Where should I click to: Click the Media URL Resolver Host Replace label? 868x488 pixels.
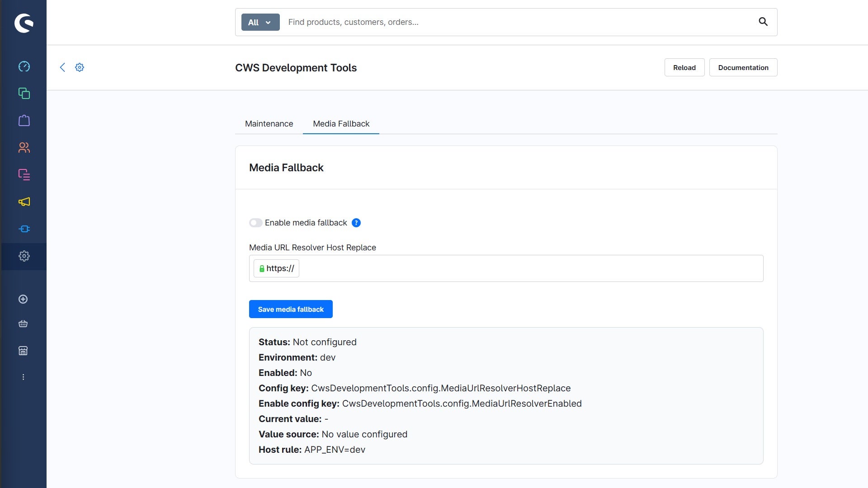[x=312, y=248]
